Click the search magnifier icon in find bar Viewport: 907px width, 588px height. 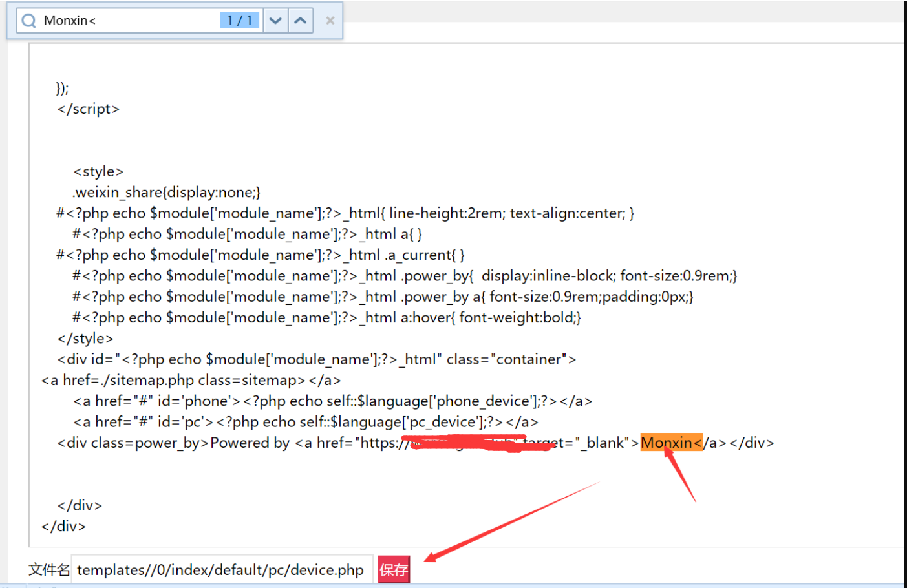coord(28,21)
